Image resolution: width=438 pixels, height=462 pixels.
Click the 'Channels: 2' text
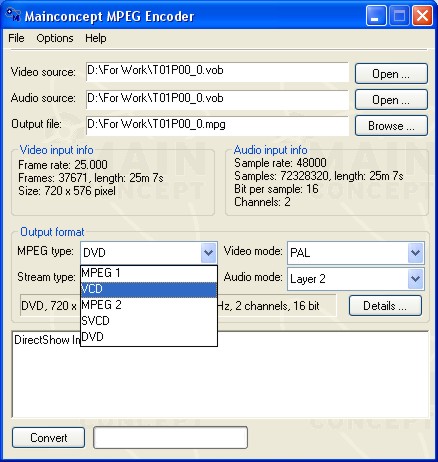[262, 202]
